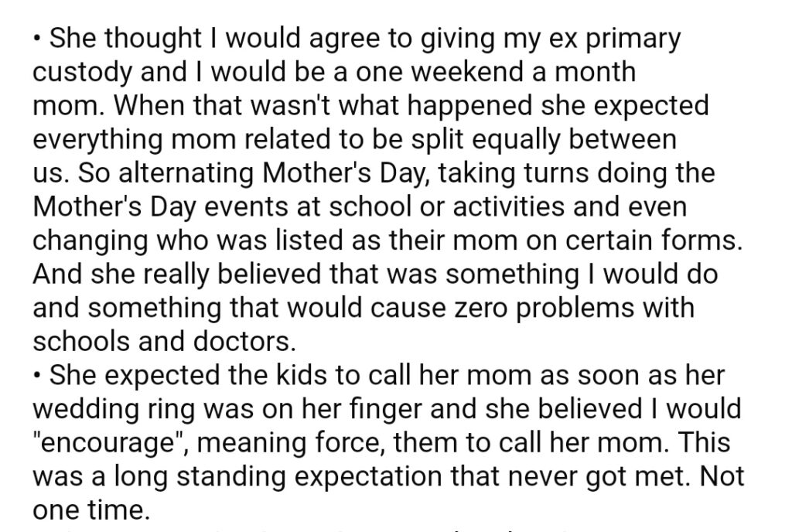Click the word "alternating" in the paragraph
Viewport: 792px width, 532px height.
coord(187,174)
